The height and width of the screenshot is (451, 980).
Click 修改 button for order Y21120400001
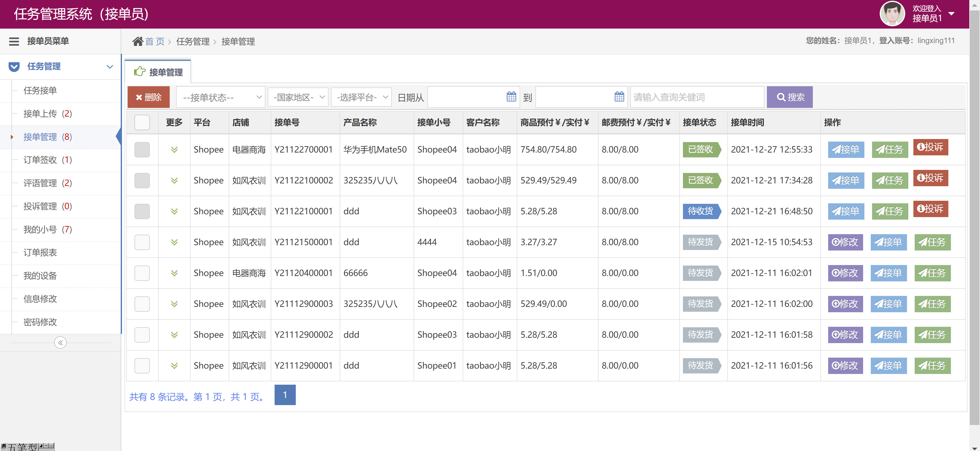click(x=845, y=273)
